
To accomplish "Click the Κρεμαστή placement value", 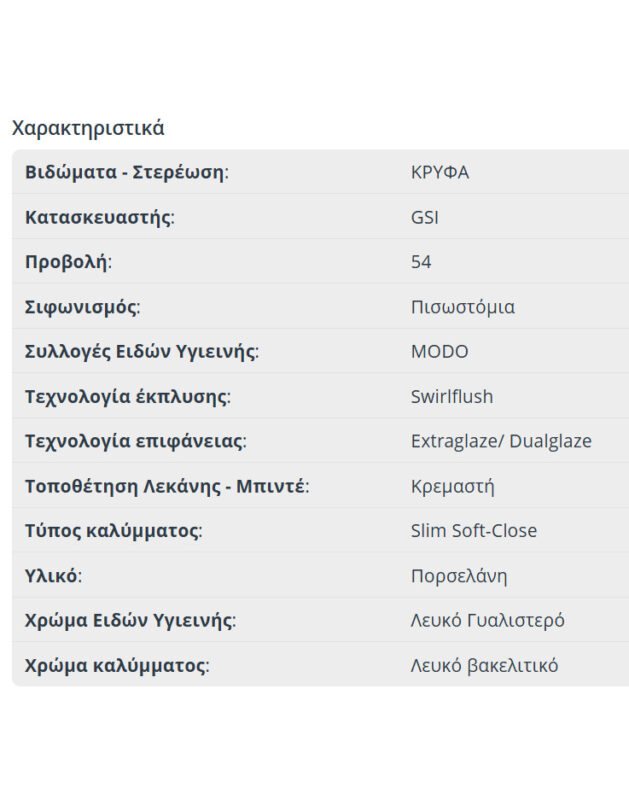I will (452, 487).
